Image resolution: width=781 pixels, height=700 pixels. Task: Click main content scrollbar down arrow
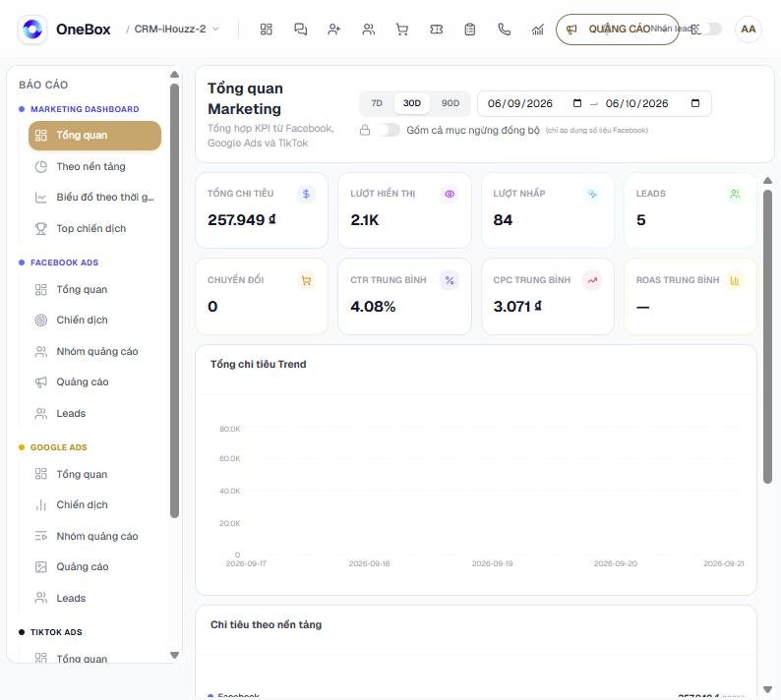point(767,689)
